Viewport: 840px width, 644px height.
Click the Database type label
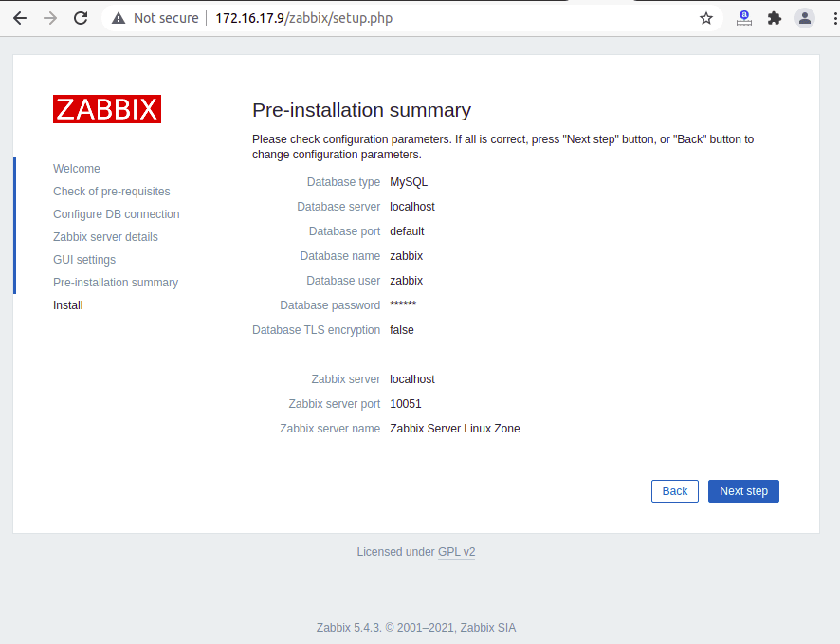coord(343,182)
